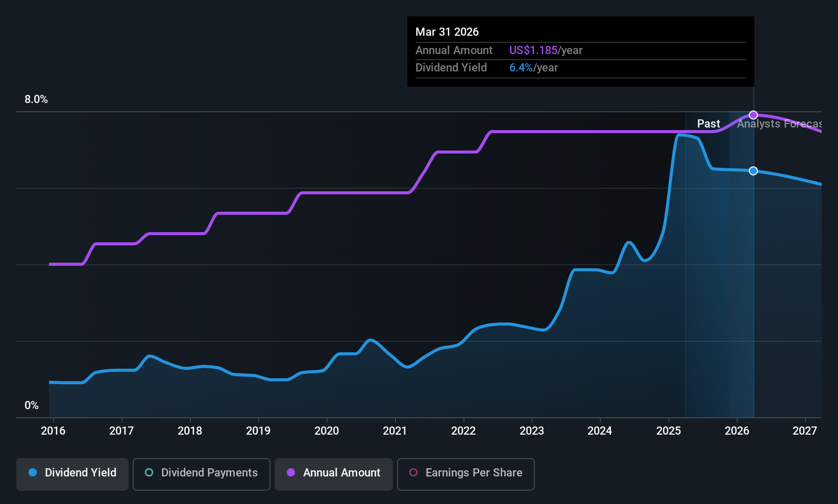Click the Past region label
Screen dimensions: 838x504
[x=708, y=124]
